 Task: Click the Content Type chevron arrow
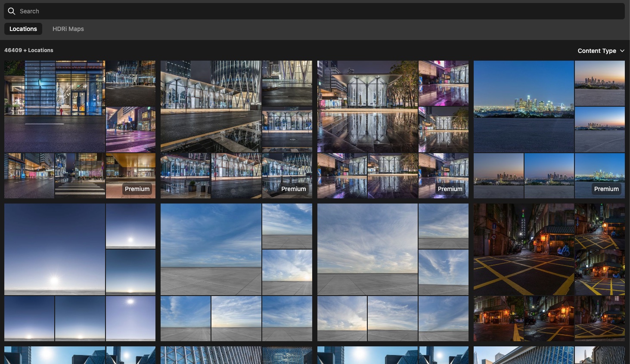622,51
